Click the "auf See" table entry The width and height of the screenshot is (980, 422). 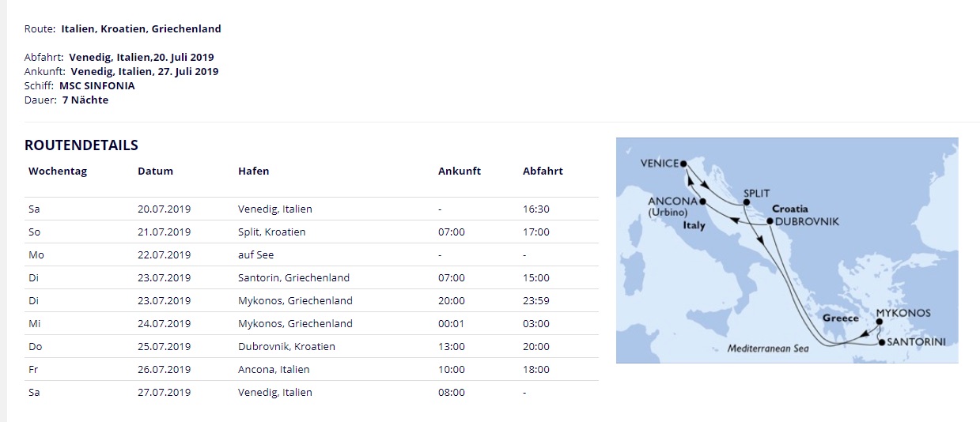pyautogui.click(x=255, y=255)
